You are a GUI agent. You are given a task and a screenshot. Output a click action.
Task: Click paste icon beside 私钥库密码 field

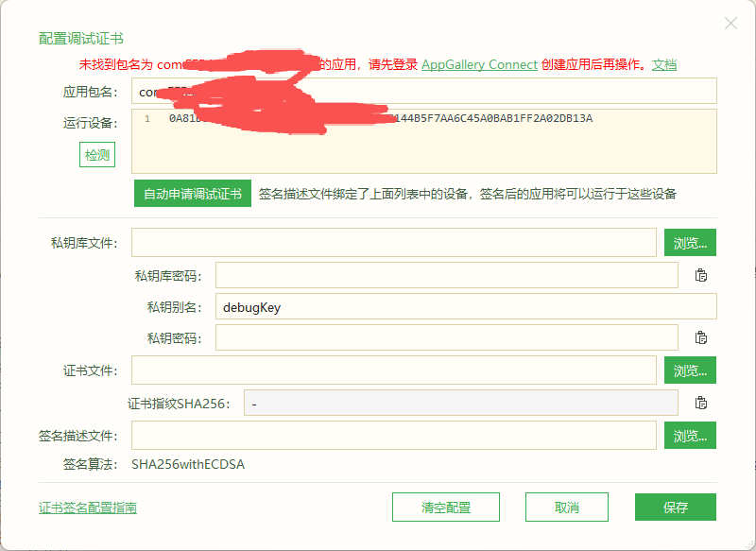(x=701, y=275)
